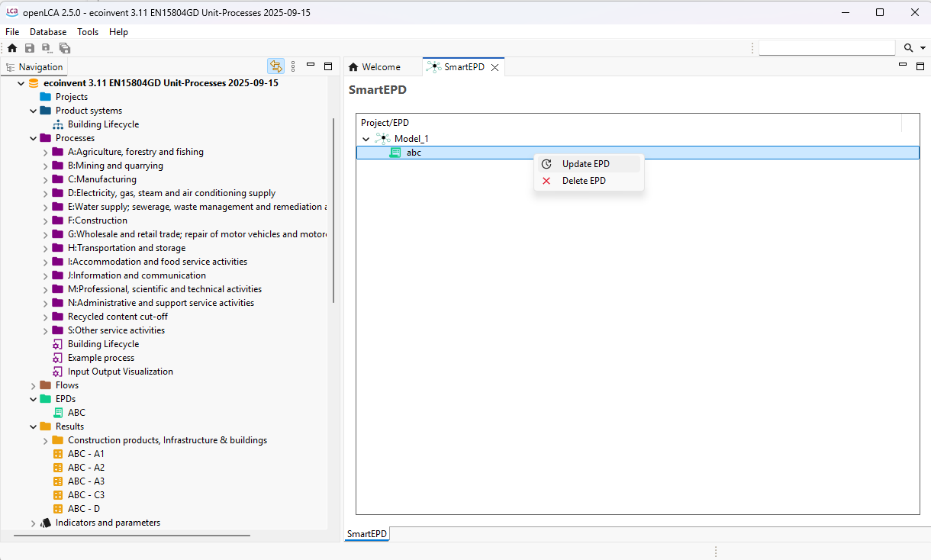Expand the Flows folder
The width and height of the screenshot is (931, 560).
click(x=34, y=385)
